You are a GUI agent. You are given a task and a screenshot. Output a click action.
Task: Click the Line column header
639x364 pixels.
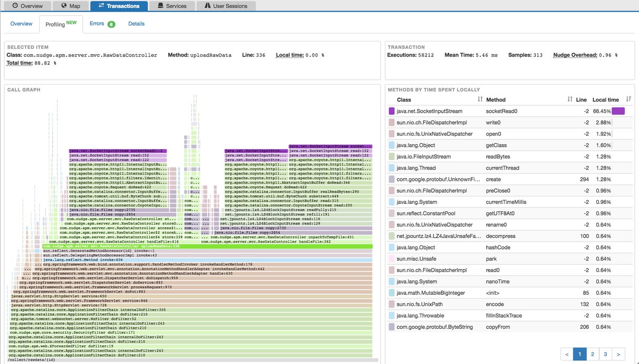coord(581,100)
